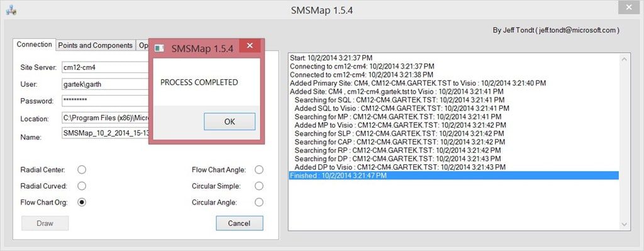Cancel the drawing process
This screenshot has width=644, height=251.
tap(239, 223)
